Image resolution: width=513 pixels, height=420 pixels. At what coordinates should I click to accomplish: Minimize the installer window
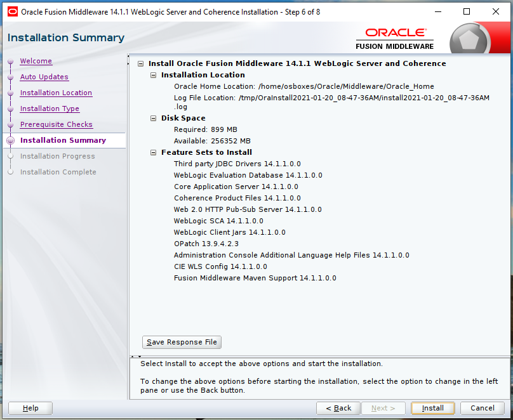tap(438, 12)
